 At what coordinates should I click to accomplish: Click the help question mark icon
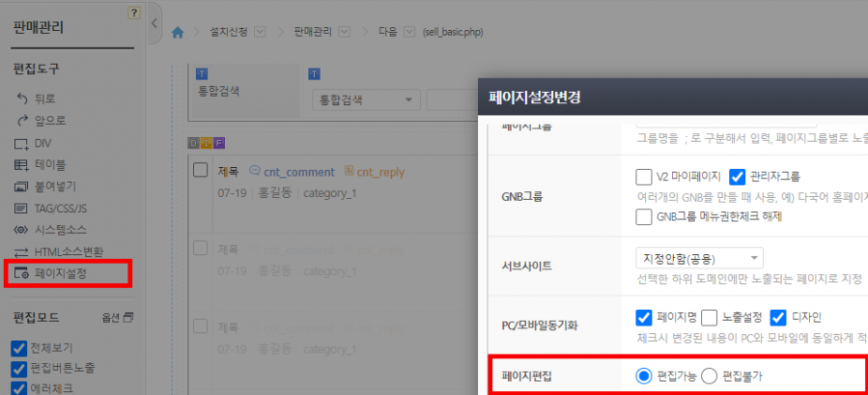coord(133,13)
